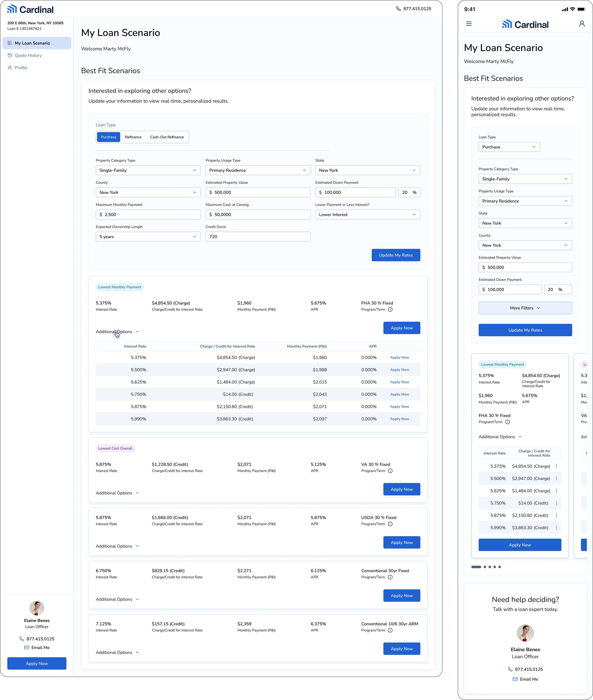
Task: Click the active first carousel indicator on mobile
Action: [476, 567]
